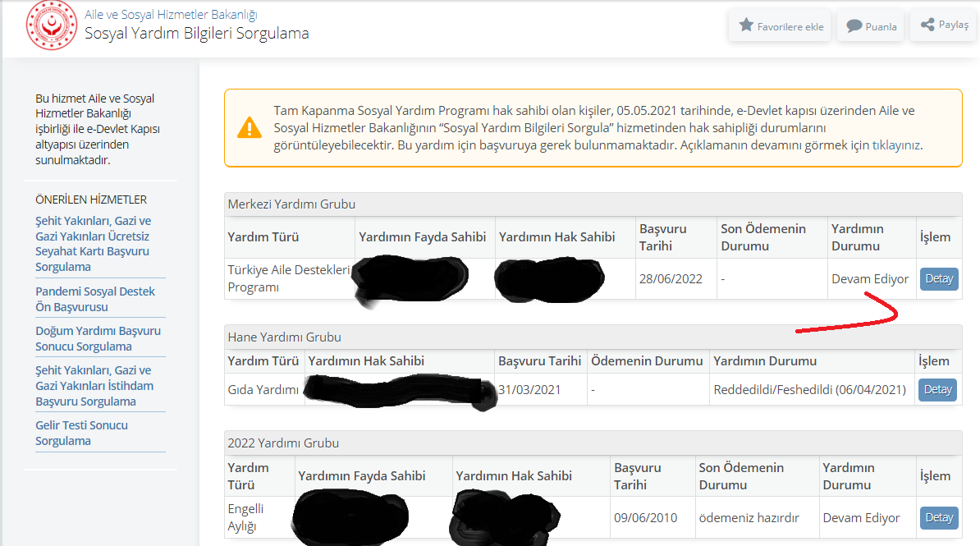Open Gelir Testi Sonucu Sorgulama link
The image size is (980, 546).
81,433
